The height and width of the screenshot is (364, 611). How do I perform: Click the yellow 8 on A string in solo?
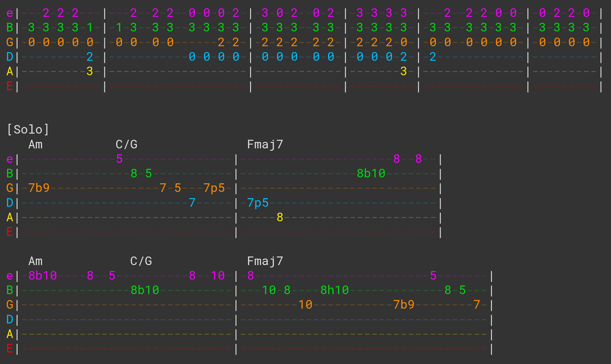tap(280, 217)
